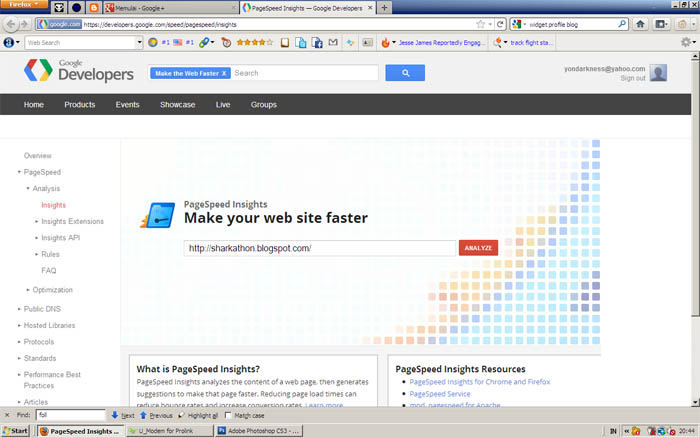Switch to the Memulai - Google+ tab
The height and width of the screenshot is (438, 700).
coord(171,8)
